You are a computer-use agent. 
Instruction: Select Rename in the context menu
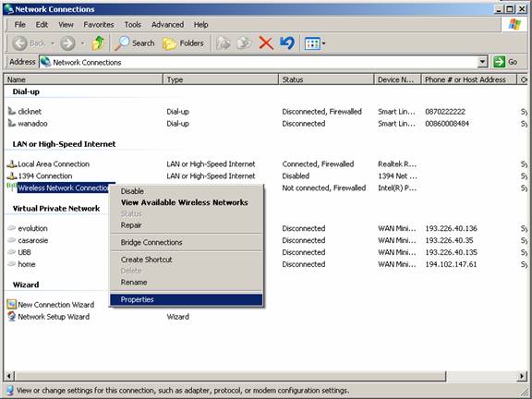click(187, 283)
